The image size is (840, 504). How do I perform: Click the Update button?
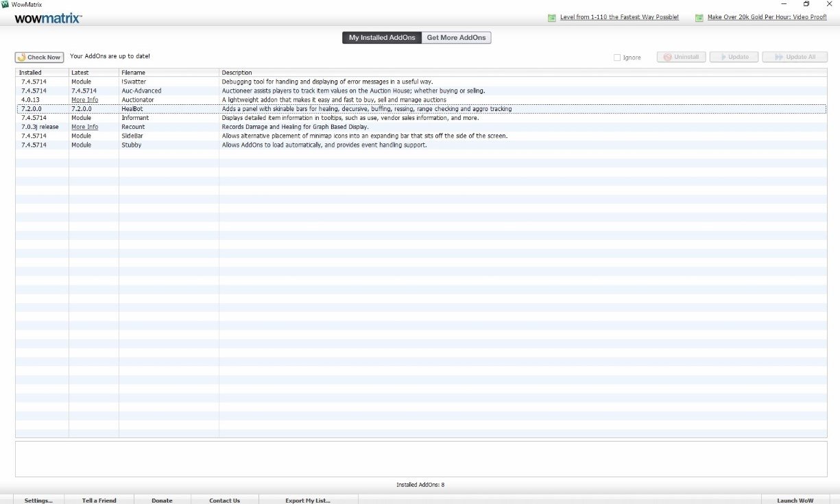point(734,57)
